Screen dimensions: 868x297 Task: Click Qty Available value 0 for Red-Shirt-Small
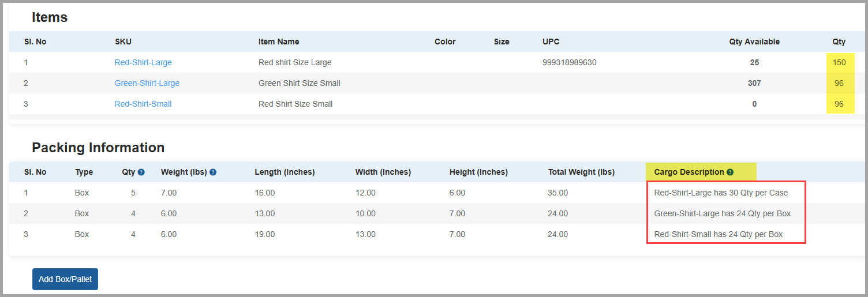click(x=754, y=104)
